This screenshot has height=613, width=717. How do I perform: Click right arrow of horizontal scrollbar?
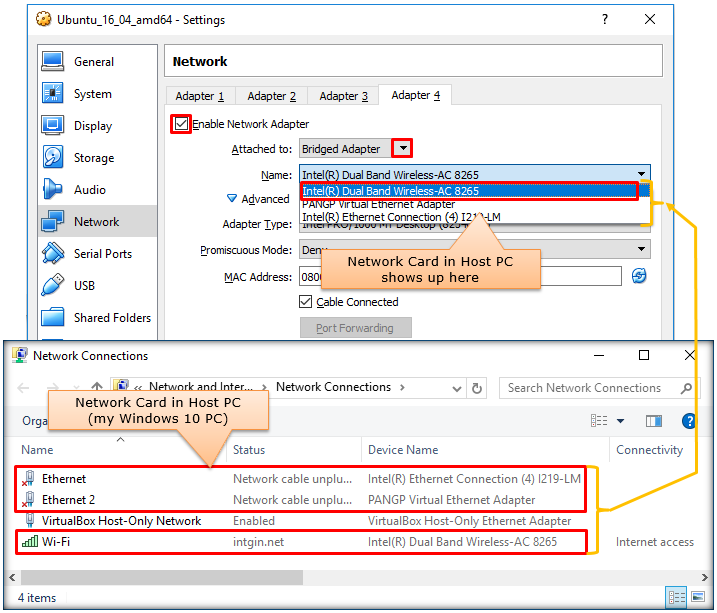(x=705, y=577)
